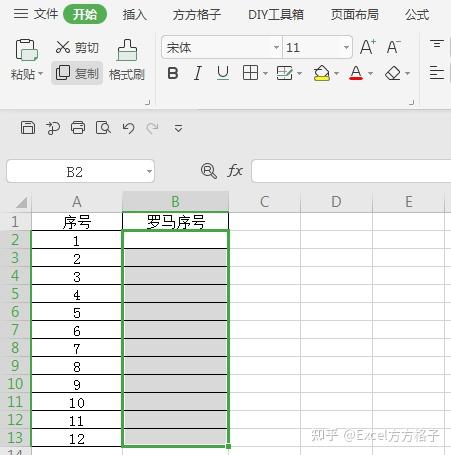This screenshot has height=455, width=451.
Task: Expand quick access toolbar customize arrow
Action: pos(178,128)
